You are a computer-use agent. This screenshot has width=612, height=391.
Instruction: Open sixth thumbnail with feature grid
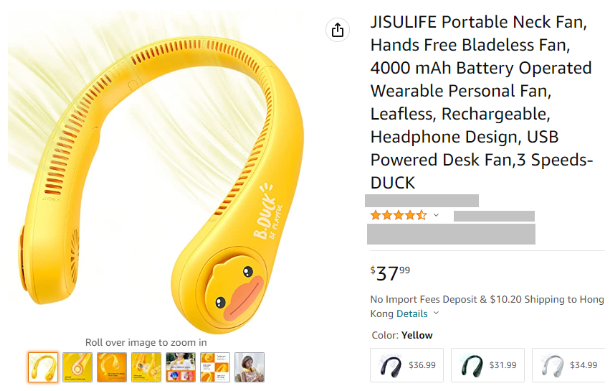coord(215,367)
